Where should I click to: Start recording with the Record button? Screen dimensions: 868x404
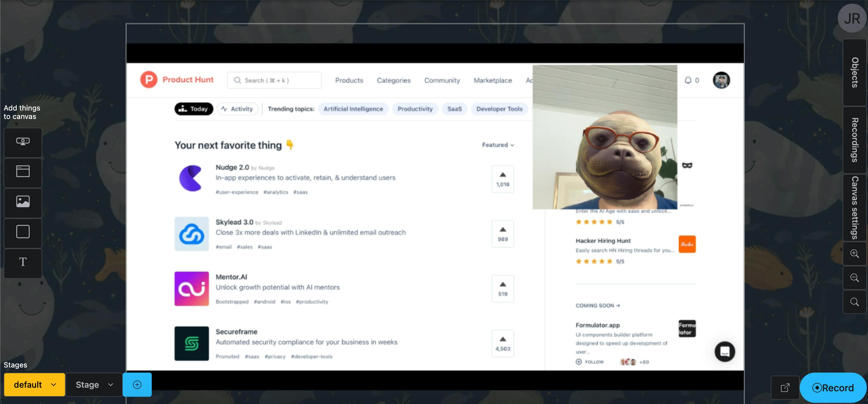pyautogui.click(x=833, y=387)
